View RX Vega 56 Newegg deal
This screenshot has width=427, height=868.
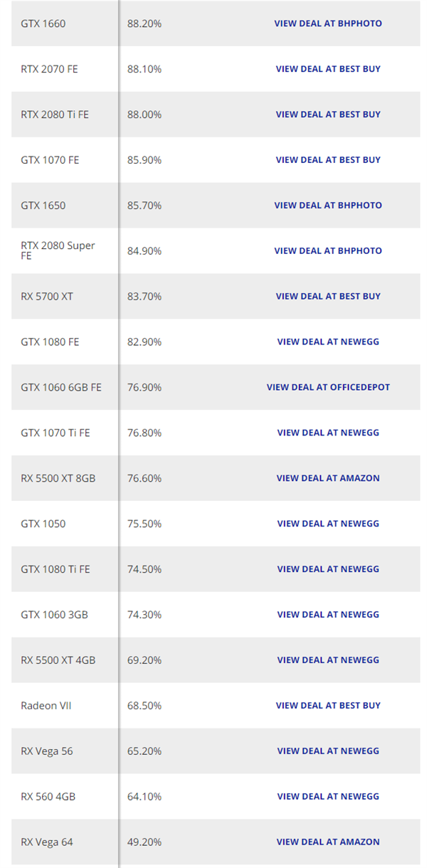coord(328,751)
